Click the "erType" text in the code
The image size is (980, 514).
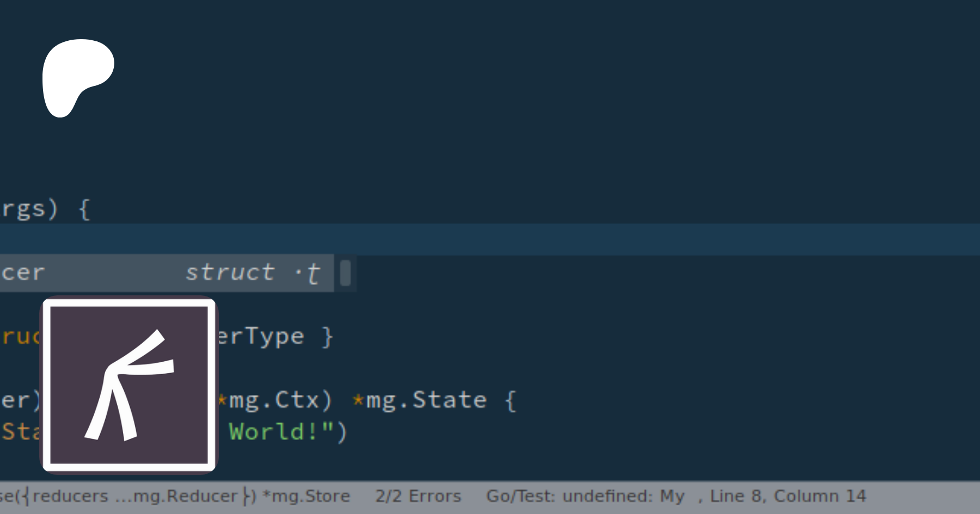pos(261,337)
